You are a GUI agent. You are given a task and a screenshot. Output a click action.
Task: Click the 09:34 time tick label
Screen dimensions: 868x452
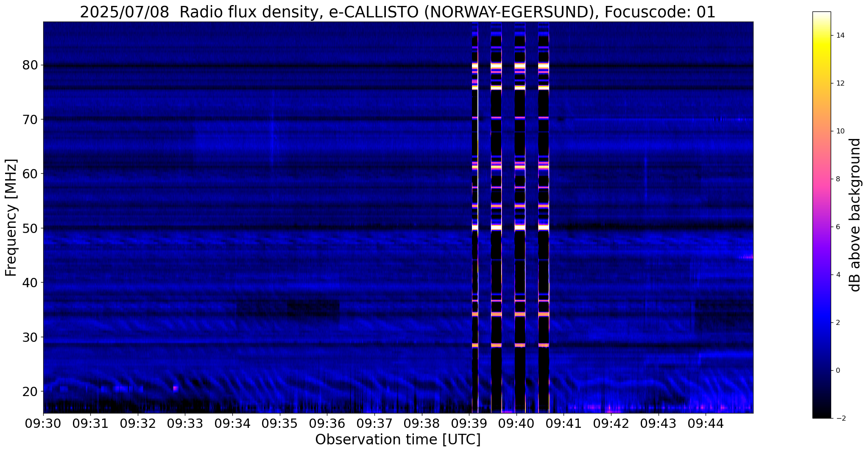232,424
